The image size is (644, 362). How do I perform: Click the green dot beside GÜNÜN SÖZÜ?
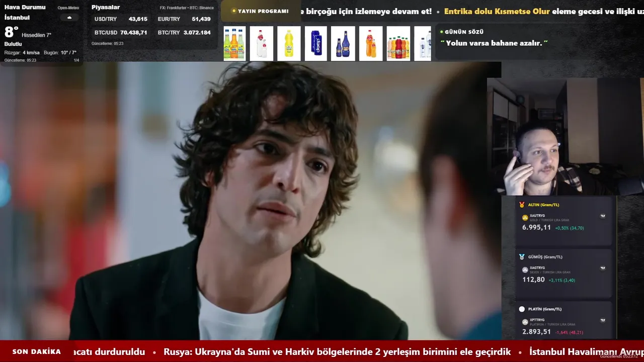(442, 32)
